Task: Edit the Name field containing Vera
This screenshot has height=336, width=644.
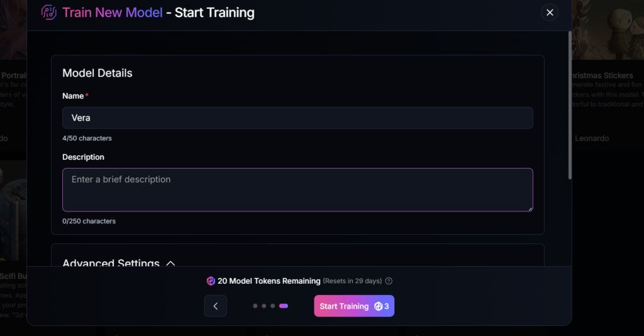Action: 297,118
